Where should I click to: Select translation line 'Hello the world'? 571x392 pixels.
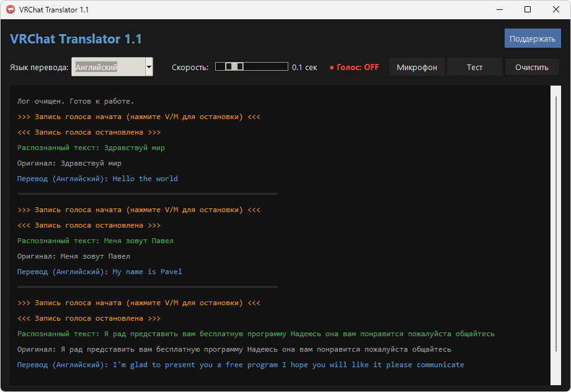[97, 179]
